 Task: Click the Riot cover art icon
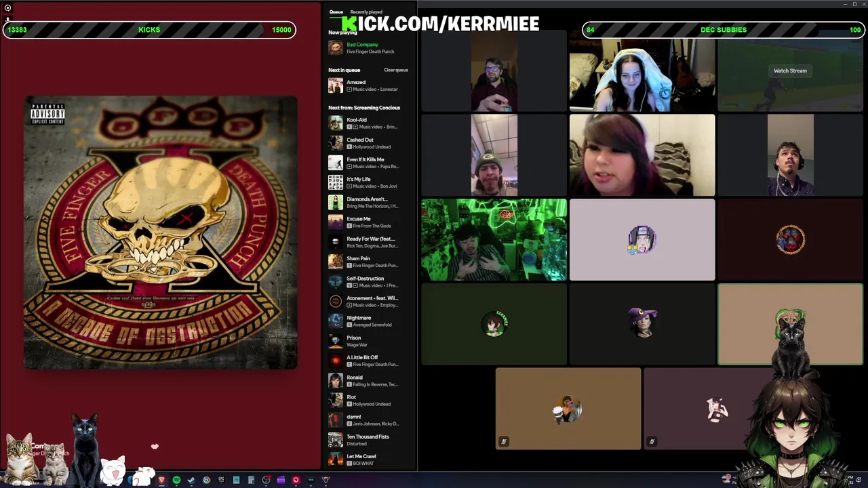coord(335,401)
